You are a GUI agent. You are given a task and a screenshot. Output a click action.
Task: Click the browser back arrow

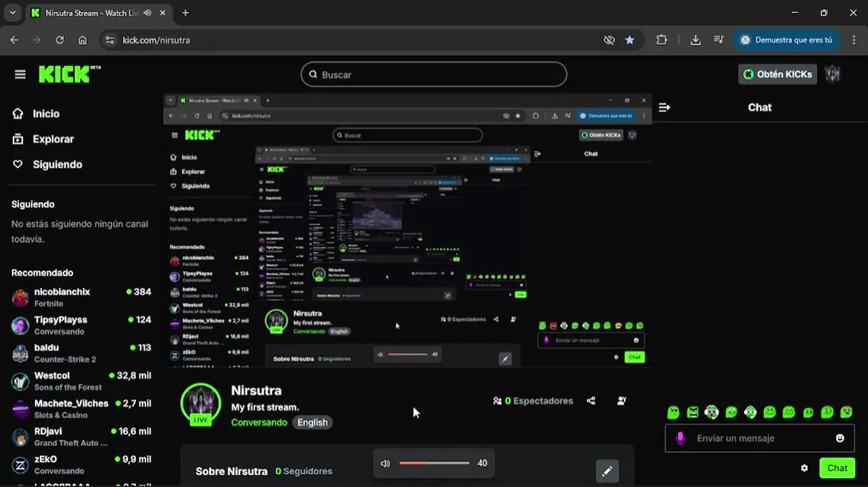pyautogui.click(x=14, y=40)
